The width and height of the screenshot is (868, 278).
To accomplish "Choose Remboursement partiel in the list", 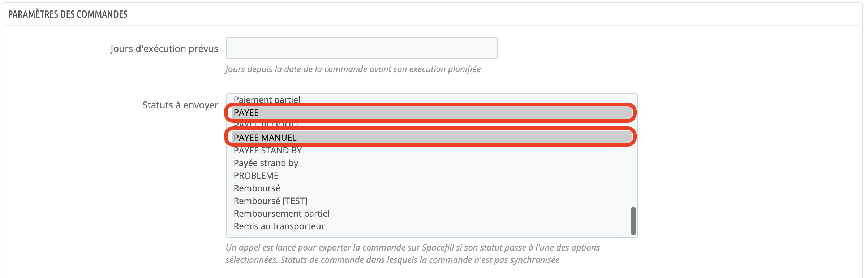I will pyautogui.click(x=282, y=214).
